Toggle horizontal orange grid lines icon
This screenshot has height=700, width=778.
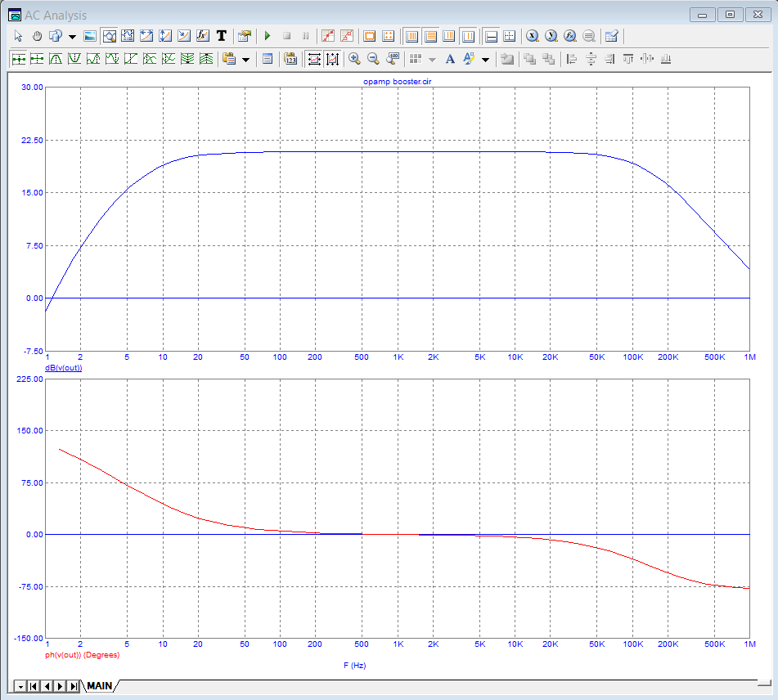(x=430, y=36)
